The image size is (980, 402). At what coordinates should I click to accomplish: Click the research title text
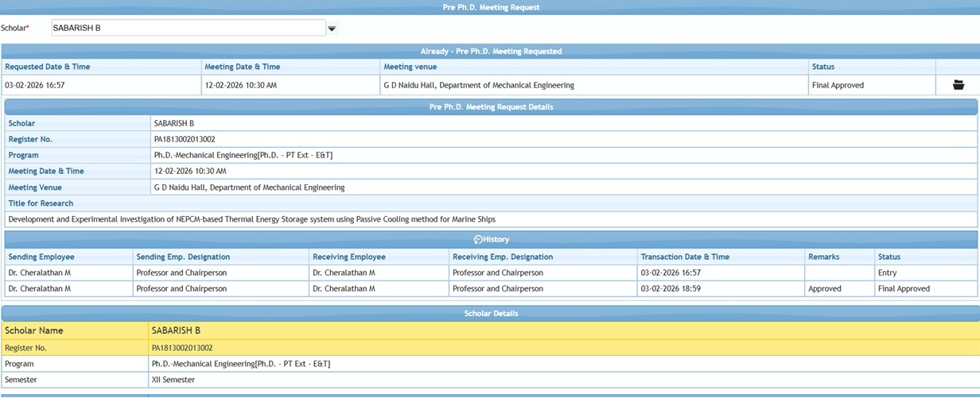point(251,219)
